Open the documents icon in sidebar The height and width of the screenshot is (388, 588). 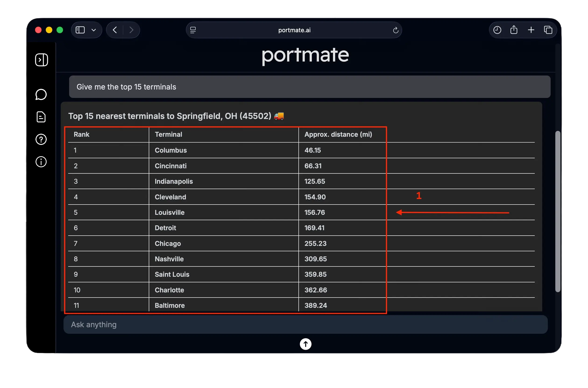(x=41, y=117)
